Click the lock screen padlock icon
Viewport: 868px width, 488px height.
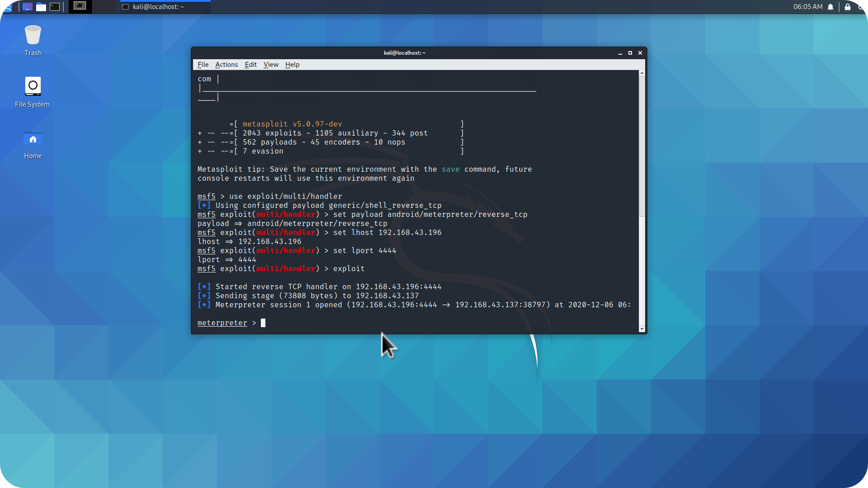point(848,7)
